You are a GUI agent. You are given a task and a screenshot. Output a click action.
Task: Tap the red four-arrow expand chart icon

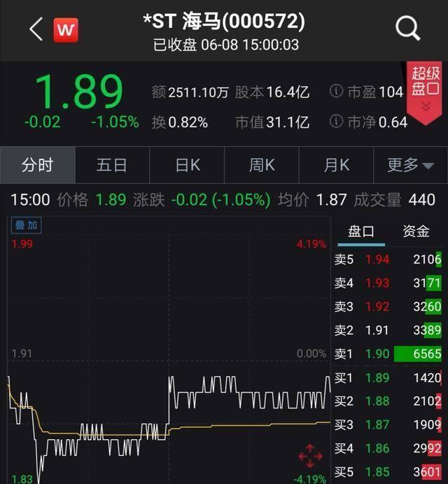click(310, 456)
